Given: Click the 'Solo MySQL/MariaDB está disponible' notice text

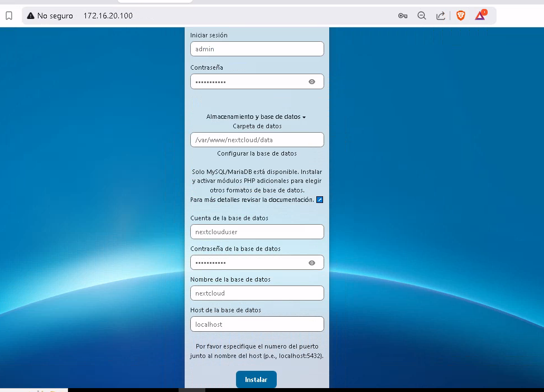Looking at the screenshot, I should coord(257,181).
